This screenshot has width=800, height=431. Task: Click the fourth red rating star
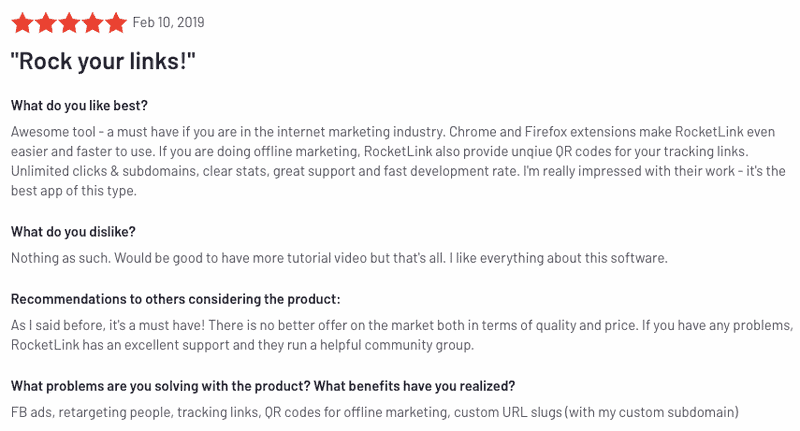click(x=92, y=23)
